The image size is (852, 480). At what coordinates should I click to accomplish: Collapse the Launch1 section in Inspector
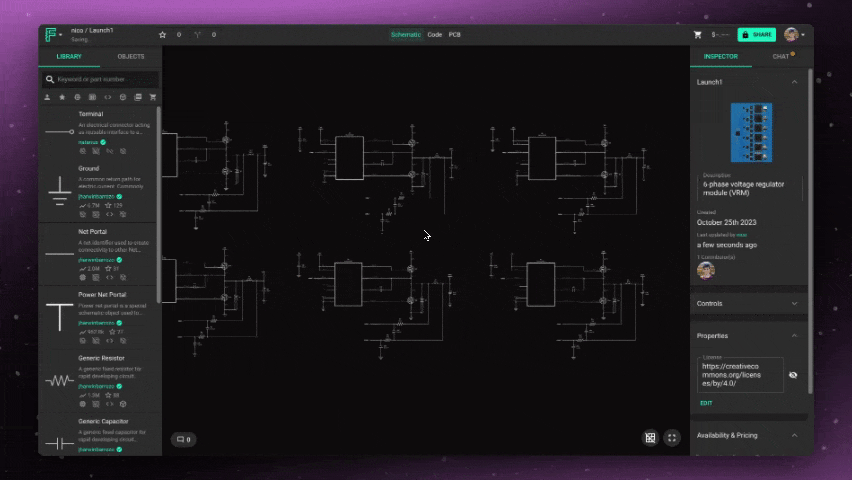point(795,82)
